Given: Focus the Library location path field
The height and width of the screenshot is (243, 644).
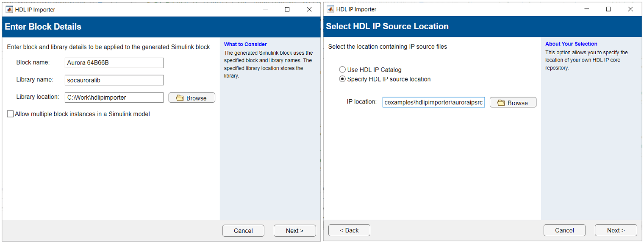Looking at the screenshot, I should (x=114, y=98).
